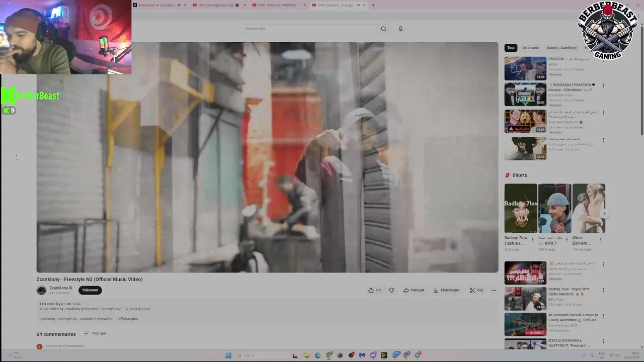644x362 pixels.
Task: Open the network and volume tray icons
Action: [614, 355]
